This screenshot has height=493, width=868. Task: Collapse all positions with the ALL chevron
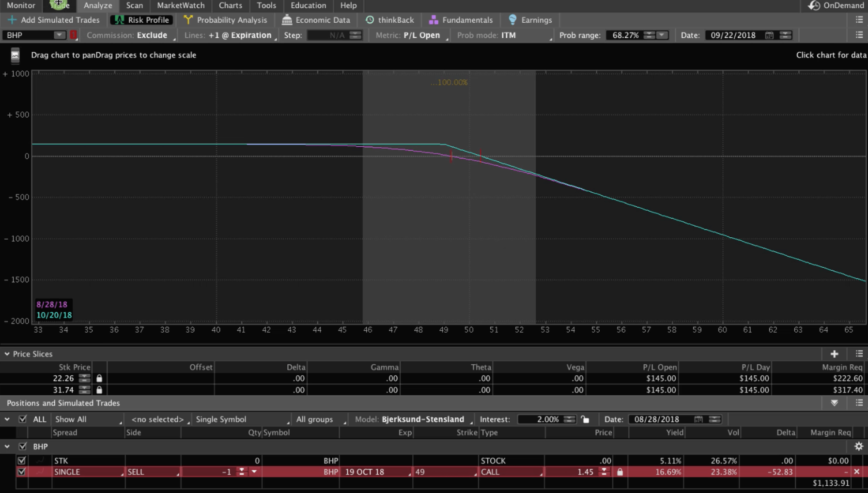pyautogui.click(x=7, y=419)
